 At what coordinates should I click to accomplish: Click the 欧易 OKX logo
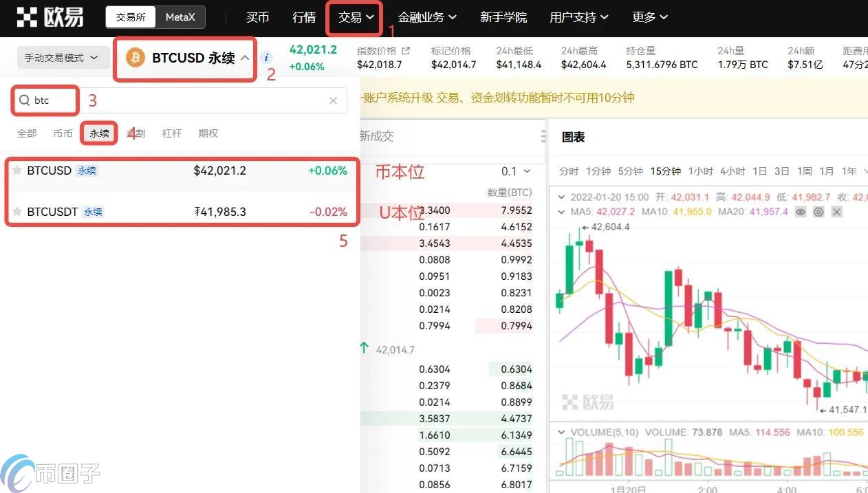click(50, 17)
